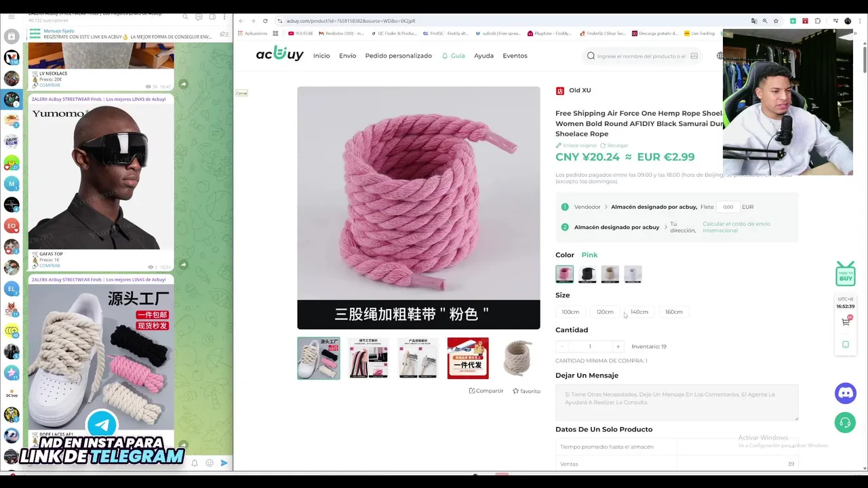Toggle Telegram channel notifications bell
Image resolution: width=868 pixels, height=488 pixels.
(195, 463)
